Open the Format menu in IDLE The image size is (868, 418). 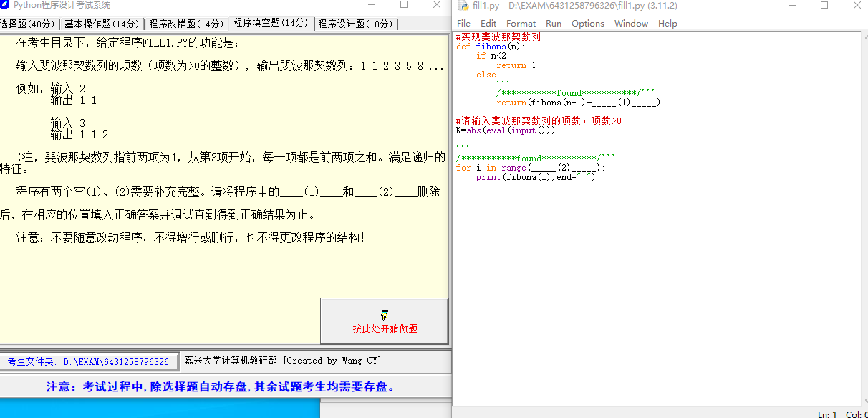pyautogui.click(x=521, y=23)
